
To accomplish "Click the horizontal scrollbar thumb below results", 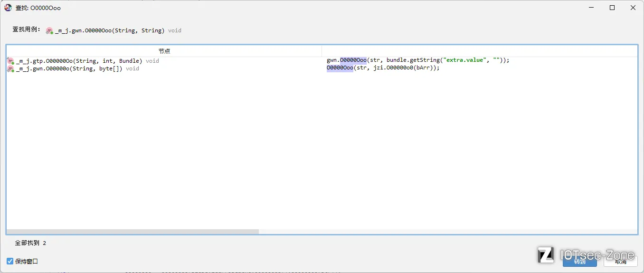I will point(133,232).
